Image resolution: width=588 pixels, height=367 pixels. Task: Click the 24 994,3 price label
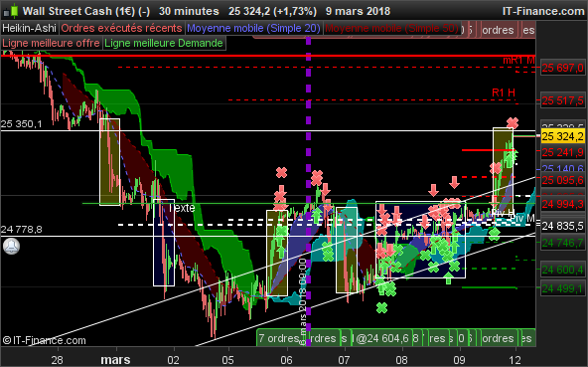[x=562, y=204]
